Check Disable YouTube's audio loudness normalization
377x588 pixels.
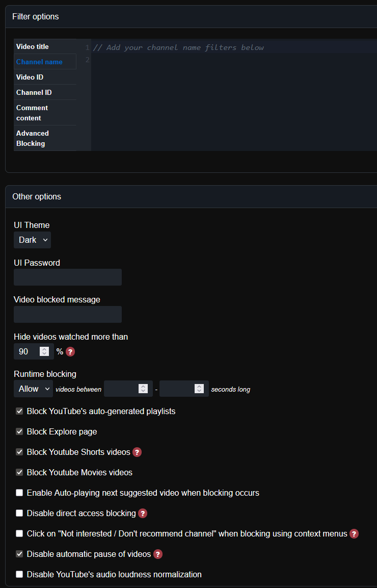click(19, 575)
